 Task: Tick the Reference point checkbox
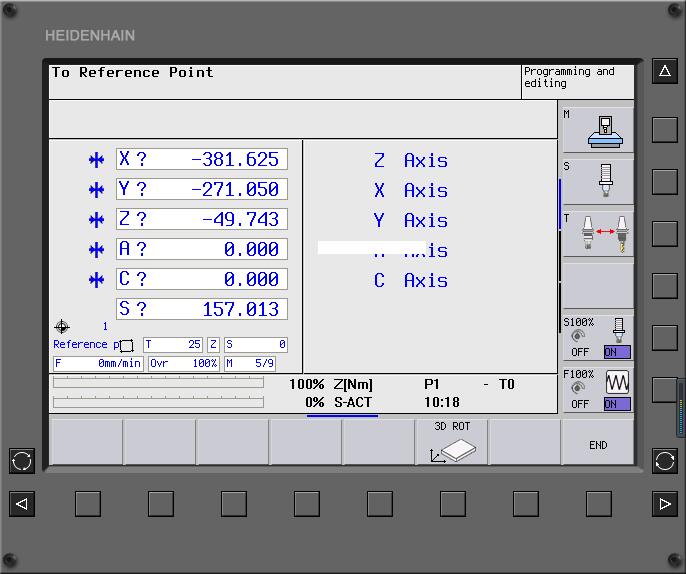click(x=126, y=345)
